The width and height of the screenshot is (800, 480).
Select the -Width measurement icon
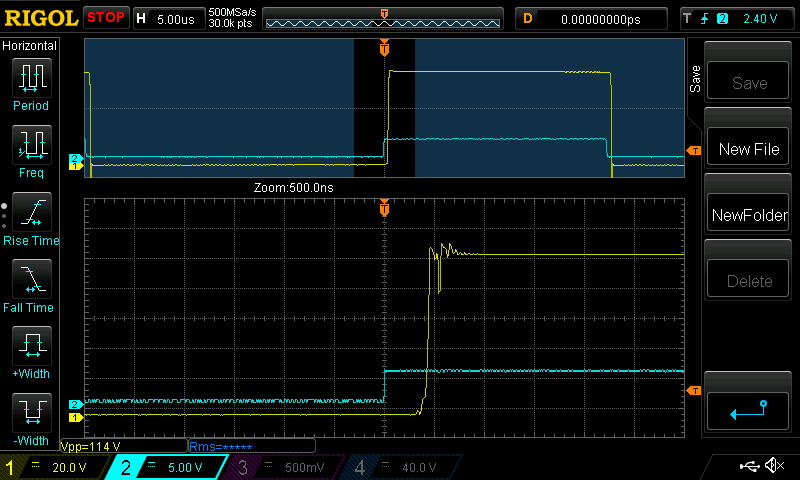pos(30,414)
